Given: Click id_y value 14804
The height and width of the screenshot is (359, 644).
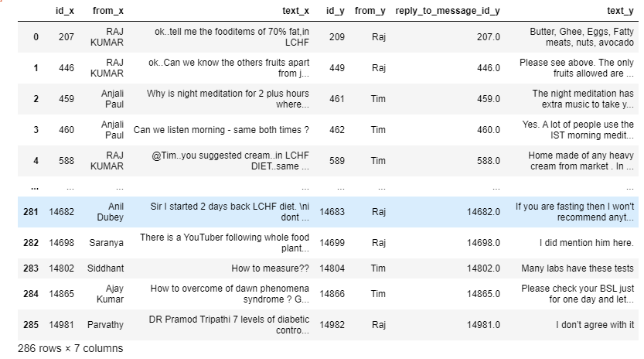Looking at the screenshot, I should coord(332,268).
